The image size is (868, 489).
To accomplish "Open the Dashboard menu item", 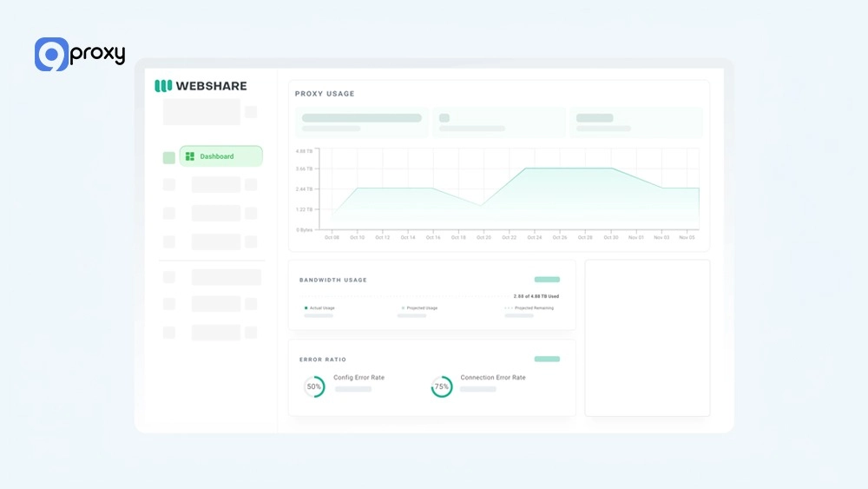I will pos(220,156).
